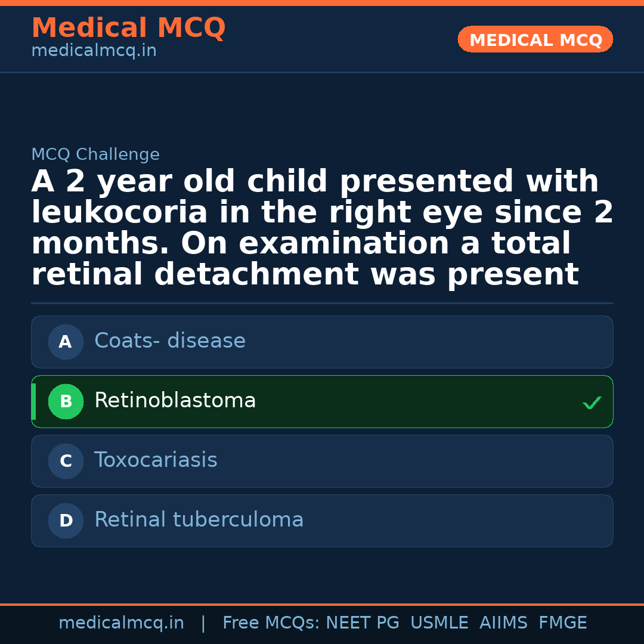The height and width of the screenshot is (644, 644).
Task: Click the large Medical MCQ header title
Action: click(128, 28)
